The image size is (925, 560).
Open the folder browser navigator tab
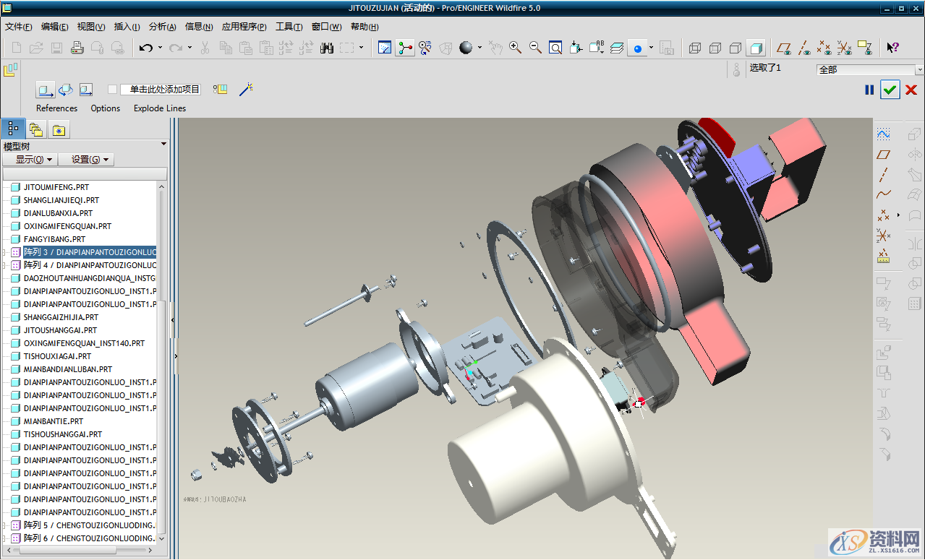point(35,129)
